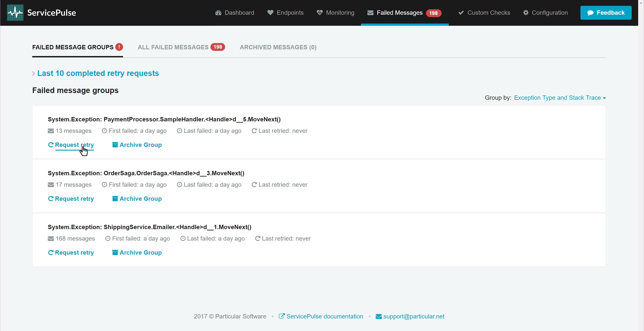Viewport: 644px width, 331px height.
Task: Click the ServicePulse heartbeat logo icon
Action: coord(15,13)
